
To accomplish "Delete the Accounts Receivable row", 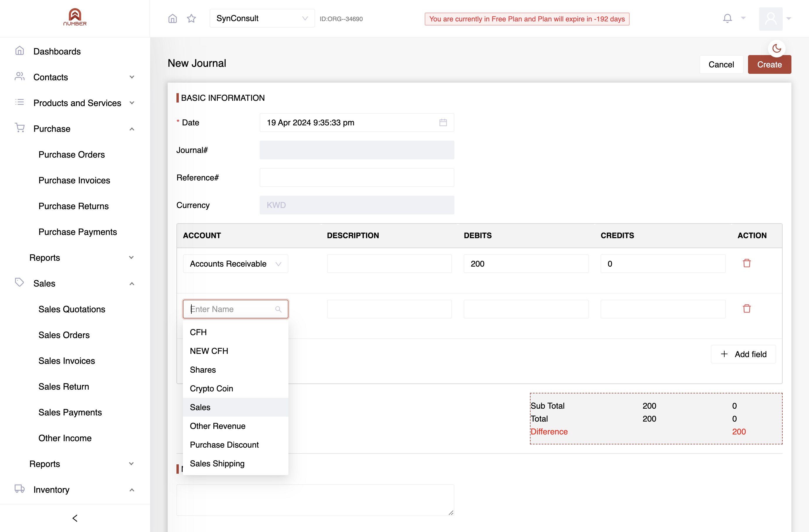I will [x=747, y=263].
